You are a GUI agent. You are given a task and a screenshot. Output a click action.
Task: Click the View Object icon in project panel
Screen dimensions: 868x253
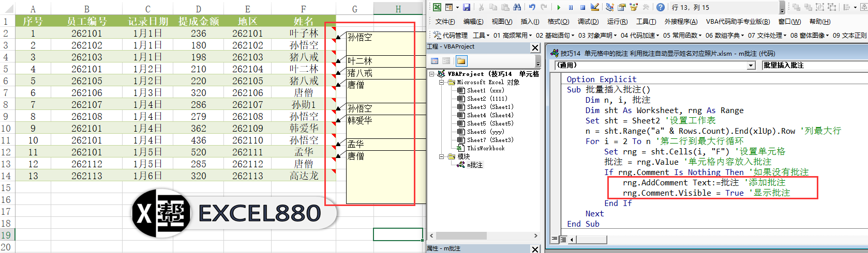(x=446, y=61)
